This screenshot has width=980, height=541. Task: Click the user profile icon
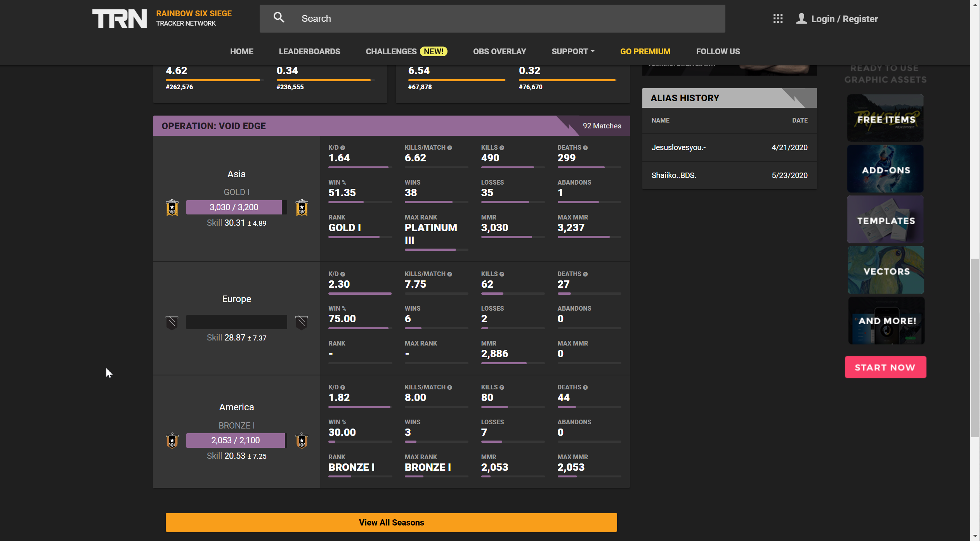(x=801, y=18)
